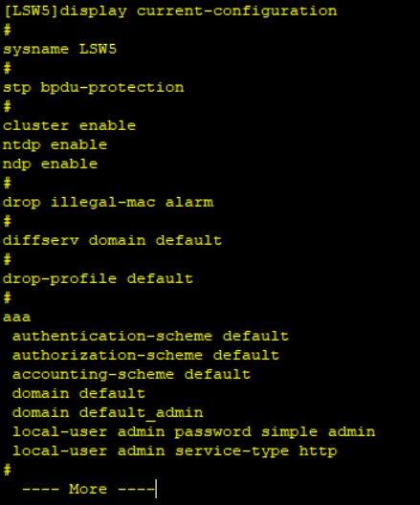
Task: Click the 'drop illegal-mac alarm' line
Action: tap(108, 203)
